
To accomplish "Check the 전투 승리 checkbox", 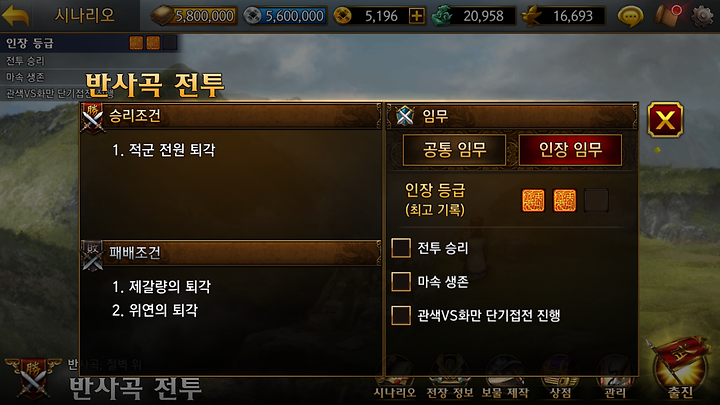I will coord(401,248).
